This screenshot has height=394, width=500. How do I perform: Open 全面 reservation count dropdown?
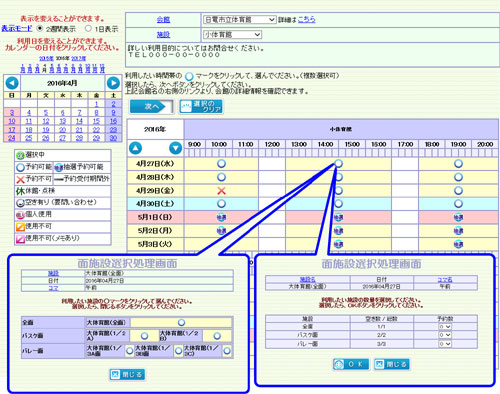(445, 327)
